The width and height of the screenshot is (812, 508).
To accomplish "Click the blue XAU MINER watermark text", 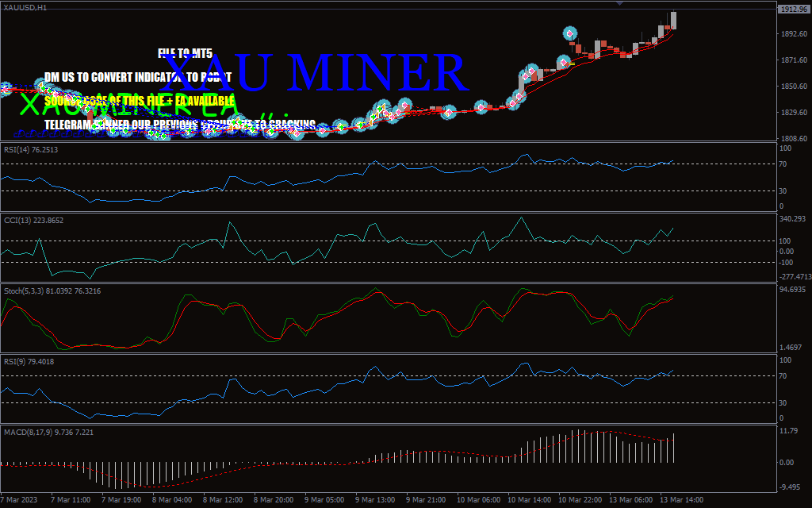I will click(316, 73).
